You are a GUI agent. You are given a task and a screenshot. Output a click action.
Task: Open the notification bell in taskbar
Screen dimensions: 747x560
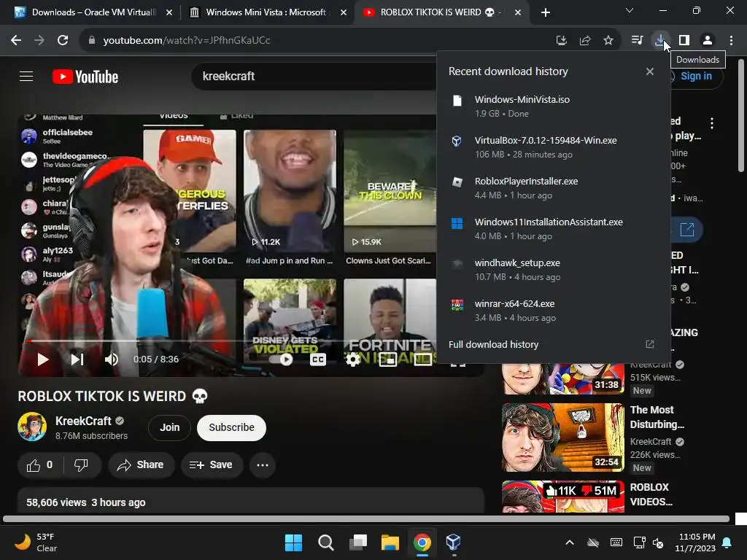727,542
